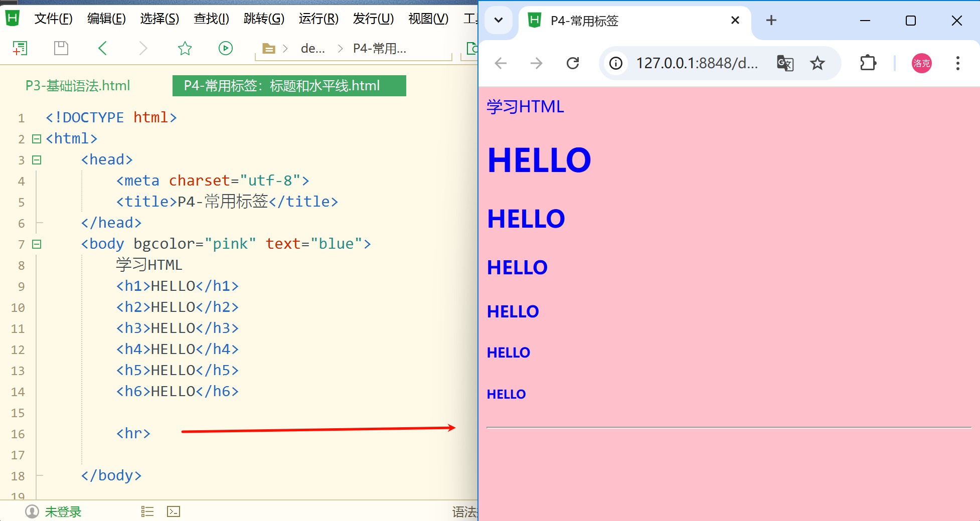Click the <h1>HELLO</h1> code line
980x521 pixels.
coord(178,286)
